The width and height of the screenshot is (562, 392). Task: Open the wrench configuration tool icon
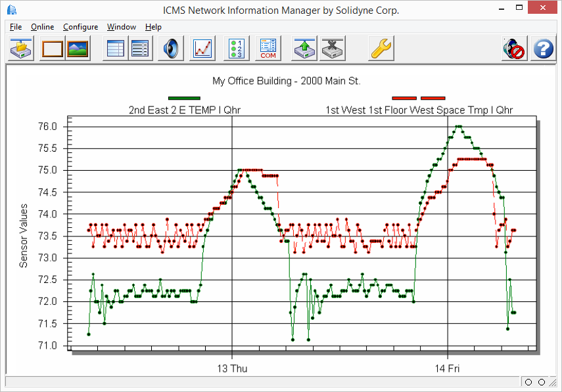coord(380,48)
